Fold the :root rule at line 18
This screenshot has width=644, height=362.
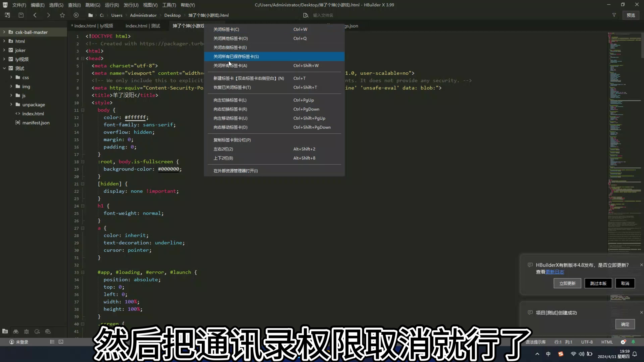coord(83,162)
